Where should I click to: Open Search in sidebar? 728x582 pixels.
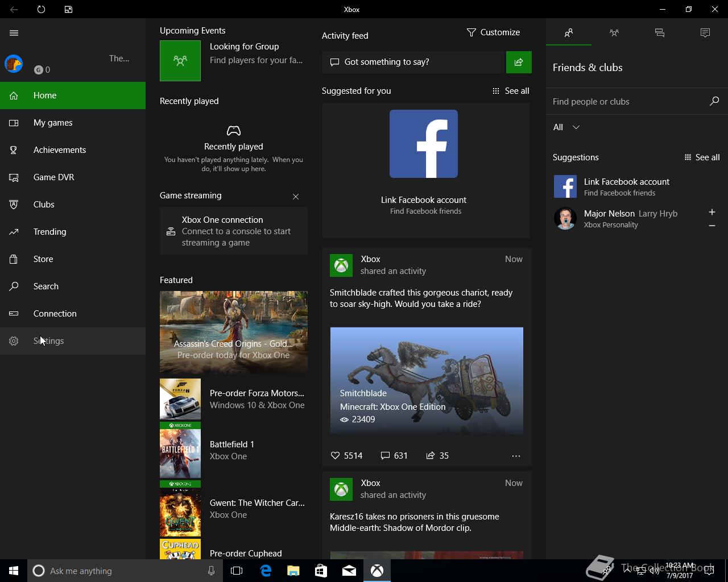pos(73,286)
